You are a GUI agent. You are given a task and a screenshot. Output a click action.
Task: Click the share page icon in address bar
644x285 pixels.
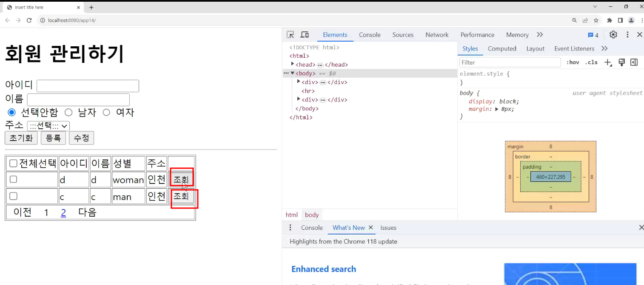[x=585, y=20]
